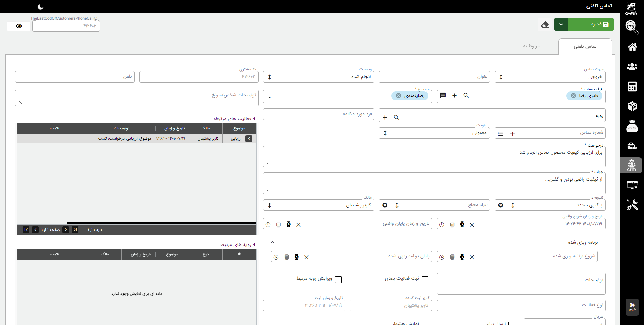The height and width of the screenshot is (325, 644).
Task: Search account party with magnifier icon
Action: (466, 96)
